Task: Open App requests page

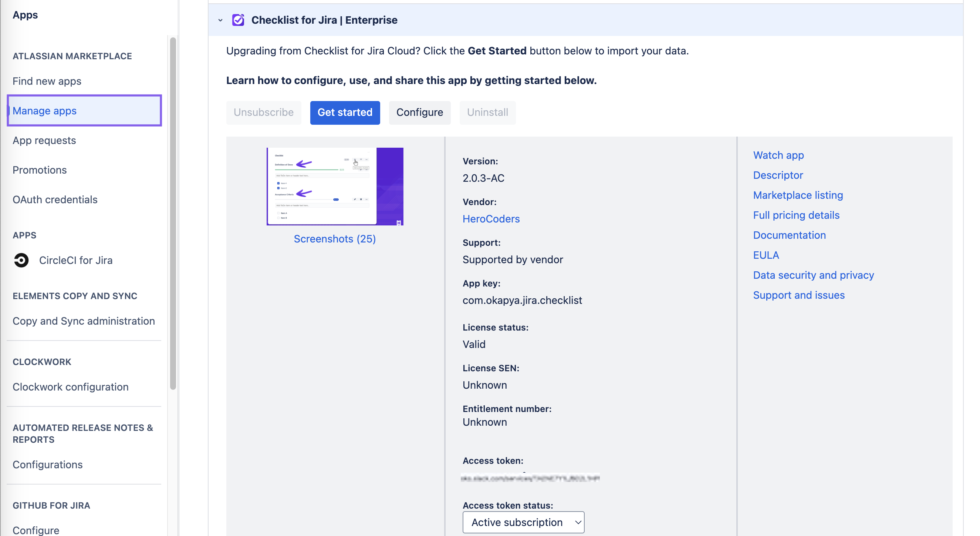Action: pyautogui.click(x=44, y=140)
